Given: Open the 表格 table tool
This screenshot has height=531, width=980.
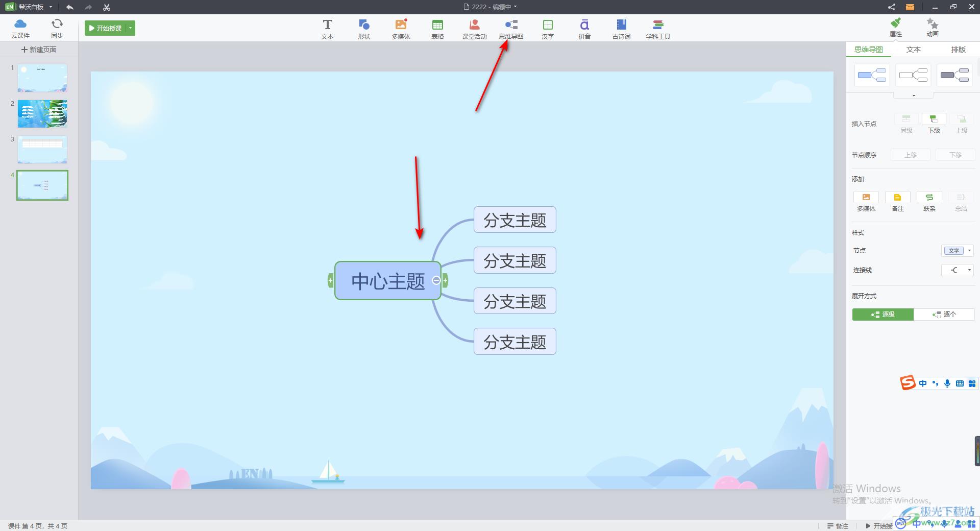Looking at the screenshot, I should tap(437, 29).
